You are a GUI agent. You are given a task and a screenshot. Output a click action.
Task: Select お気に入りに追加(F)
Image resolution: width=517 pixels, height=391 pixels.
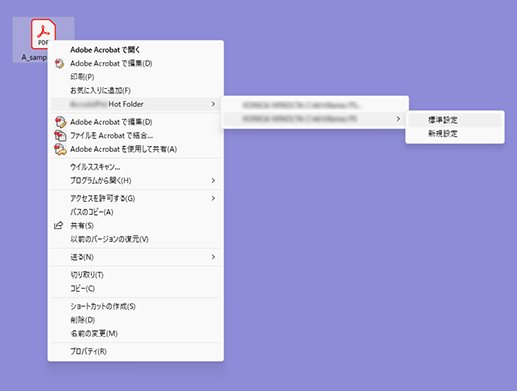point(137,90)
